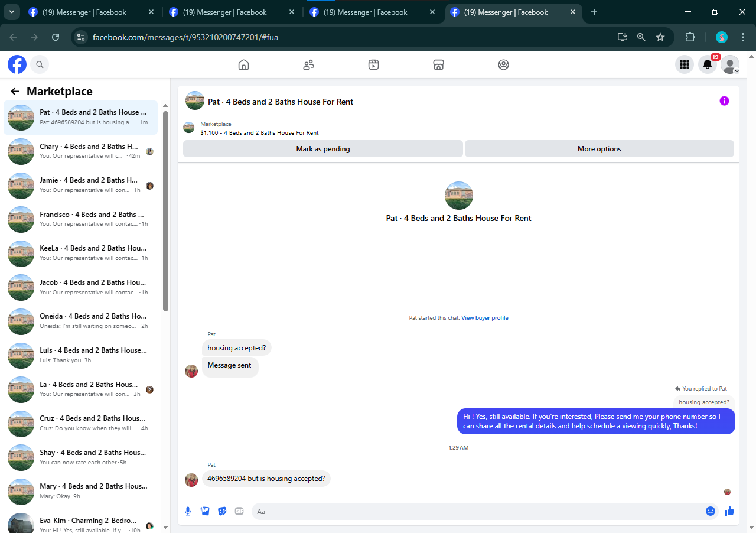Go to the Home feed icon

243,65
